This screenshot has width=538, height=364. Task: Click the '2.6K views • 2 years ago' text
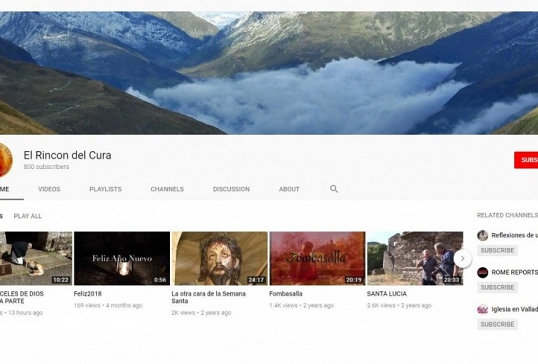pos(399,305)
